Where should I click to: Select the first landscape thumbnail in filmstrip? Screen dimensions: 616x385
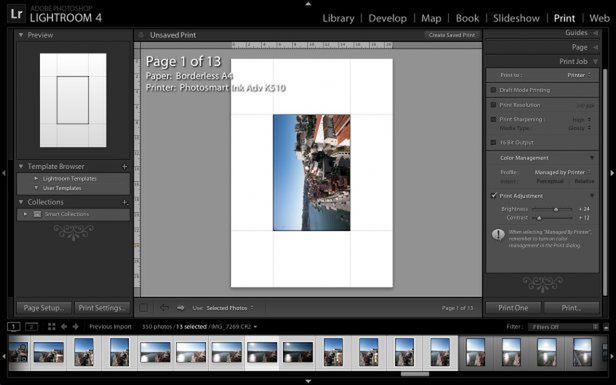click(48, 352)
